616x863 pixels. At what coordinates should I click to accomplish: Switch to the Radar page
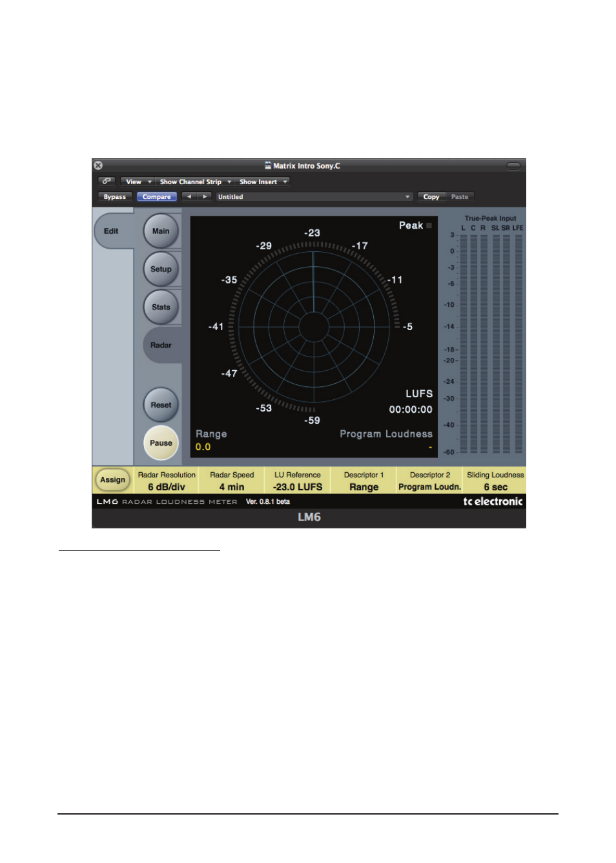tap(161, 345)
